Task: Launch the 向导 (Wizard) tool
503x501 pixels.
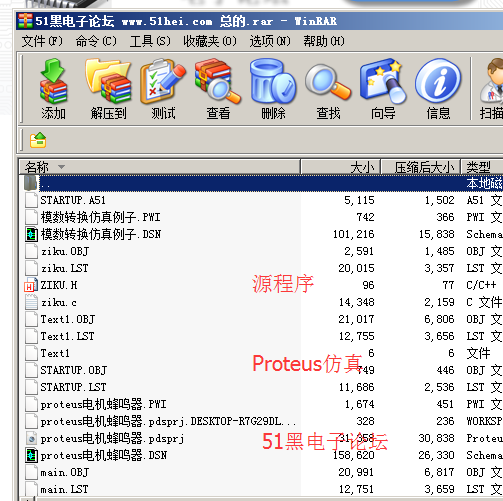Action: coord(383,89)
